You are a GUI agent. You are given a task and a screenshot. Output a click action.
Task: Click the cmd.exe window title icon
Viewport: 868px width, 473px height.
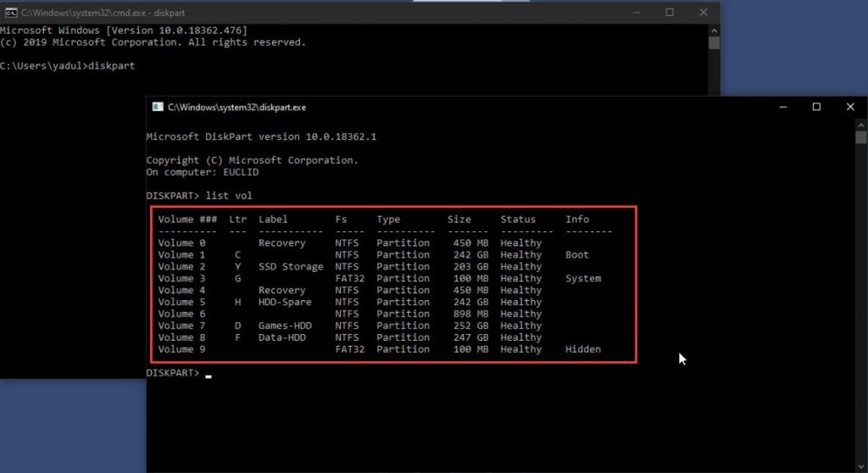[x=10, y=12]
